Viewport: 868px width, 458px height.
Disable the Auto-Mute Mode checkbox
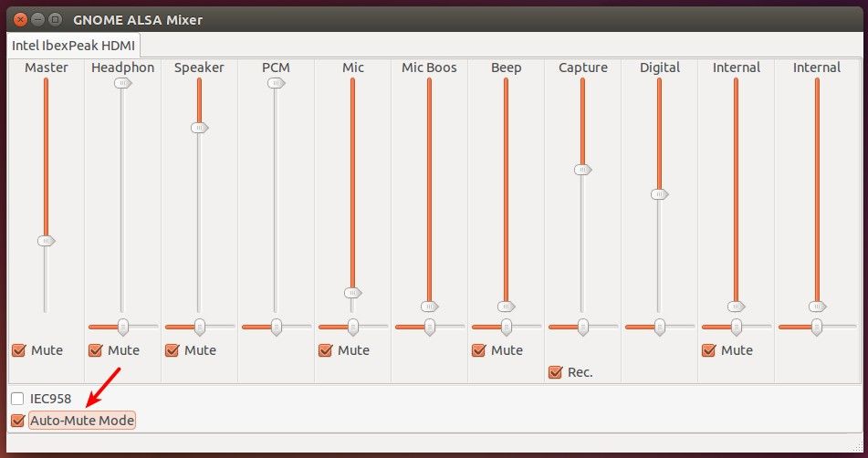coord(17,421)
